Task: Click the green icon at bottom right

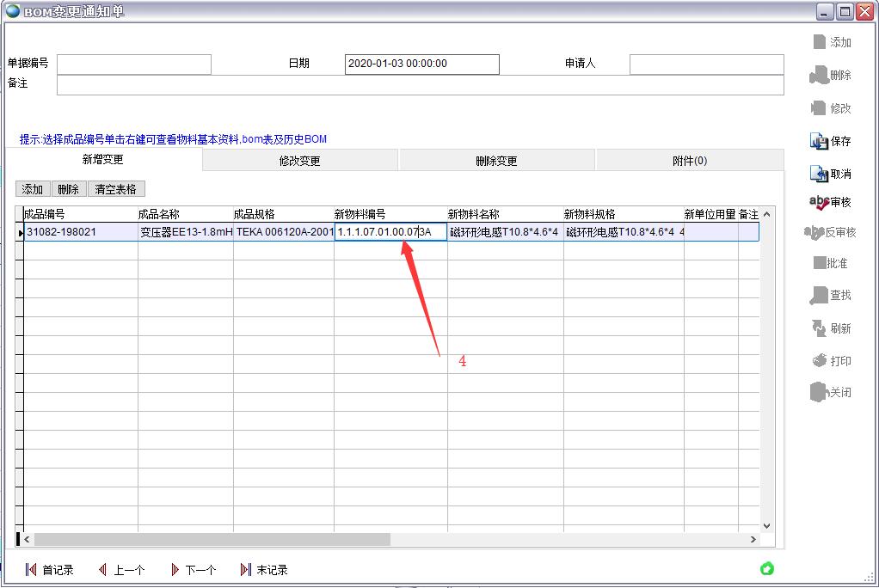Action: [767, 568]
